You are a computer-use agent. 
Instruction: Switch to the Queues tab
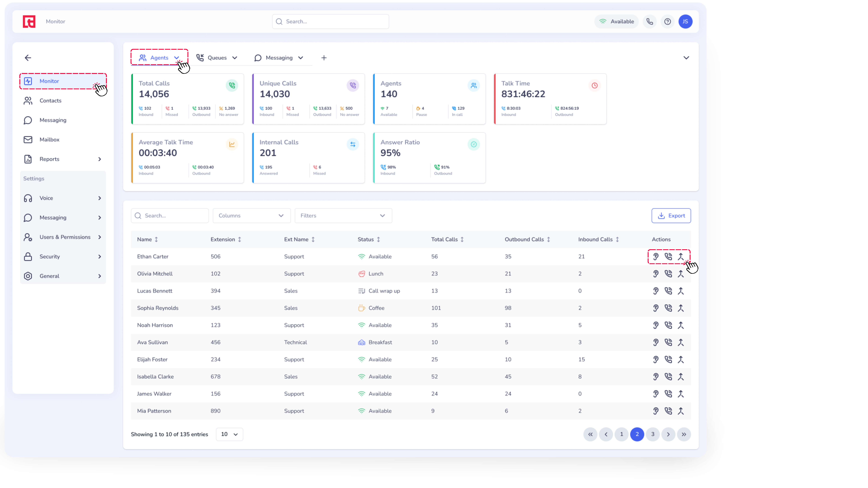(x=217, y=58)
